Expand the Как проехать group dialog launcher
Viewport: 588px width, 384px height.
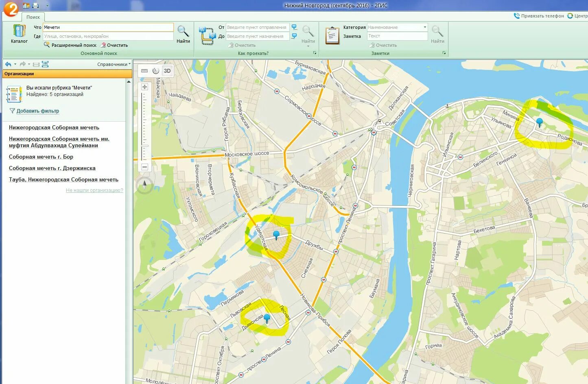pyautogui.click(x=315, y=53)
